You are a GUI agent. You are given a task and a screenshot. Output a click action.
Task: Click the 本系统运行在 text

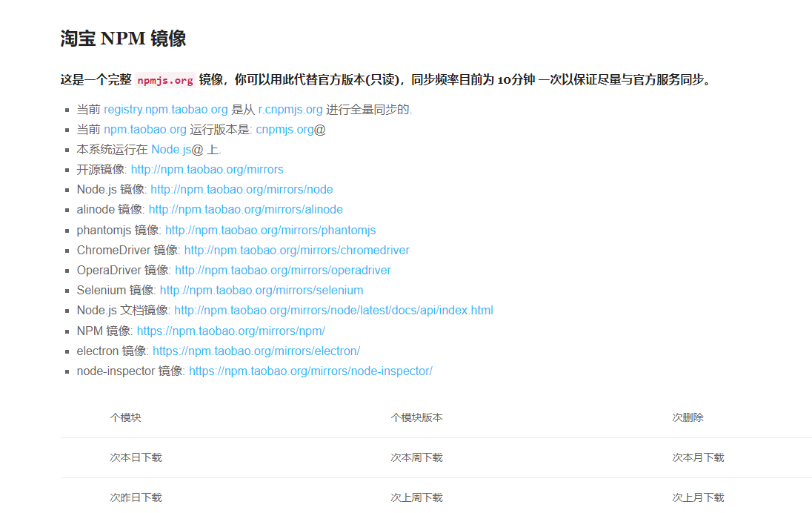(x=113, y=150)
